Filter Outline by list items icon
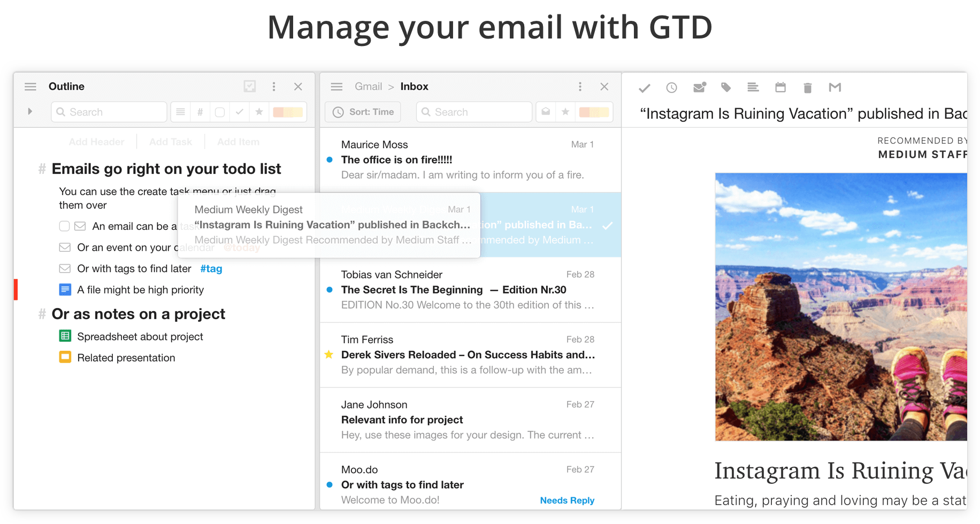980x524 pixels. point(181,112)
